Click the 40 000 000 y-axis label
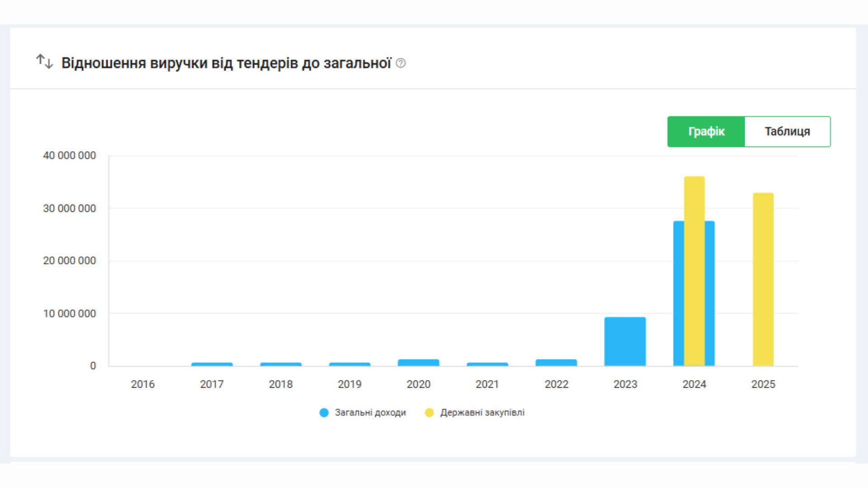868x488 pixels. 69,155
